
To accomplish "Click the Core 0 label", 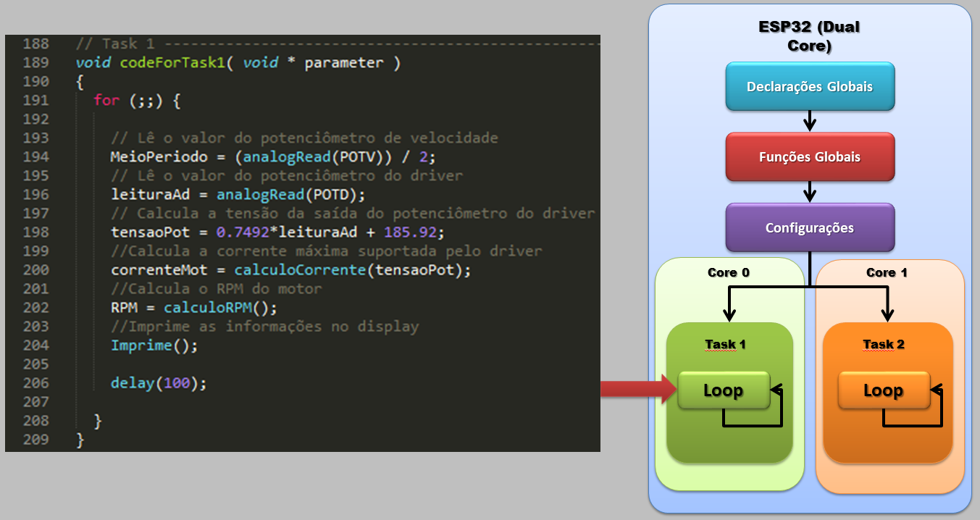I will [729, 273].
